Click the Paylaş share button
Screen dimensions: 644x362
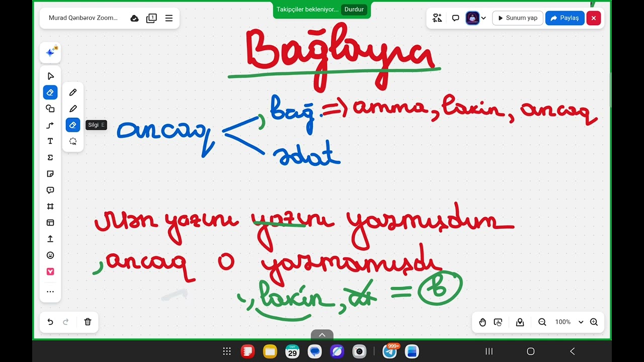565,18
